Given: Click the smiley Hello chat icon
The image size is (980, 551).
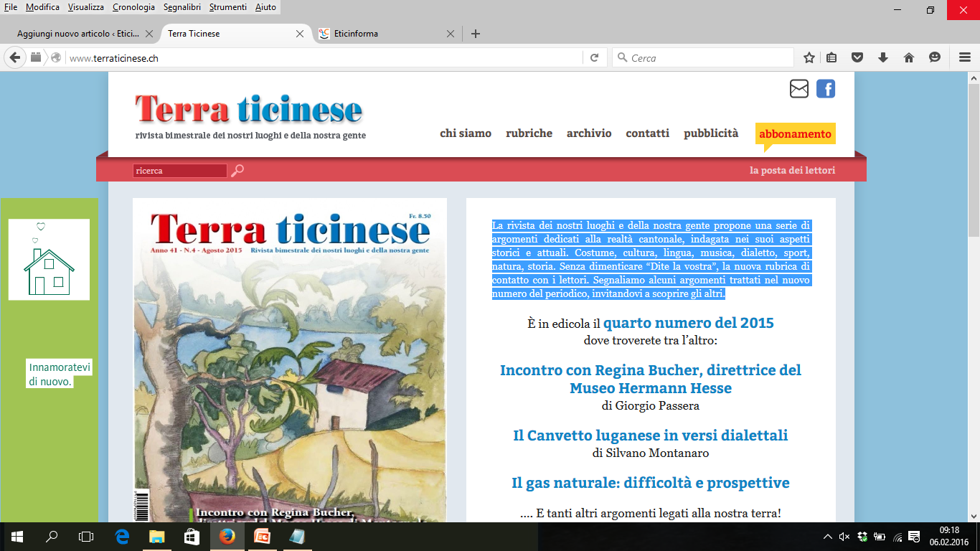Looking at the screenshot, I should pos(935,58).
